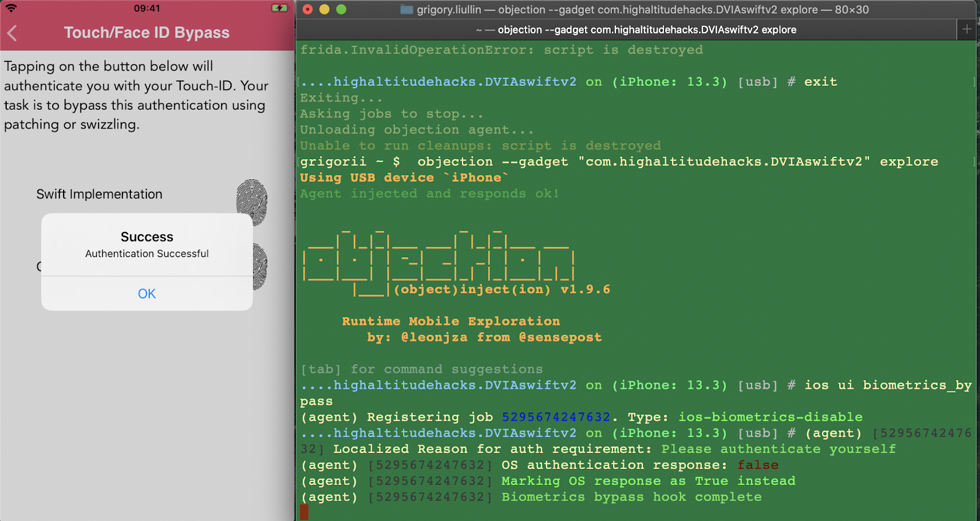Click '(object)inject(ion) v1.9.6' version text
The width and height of the screenshot is (980, 521).
(x=502, y=289)
